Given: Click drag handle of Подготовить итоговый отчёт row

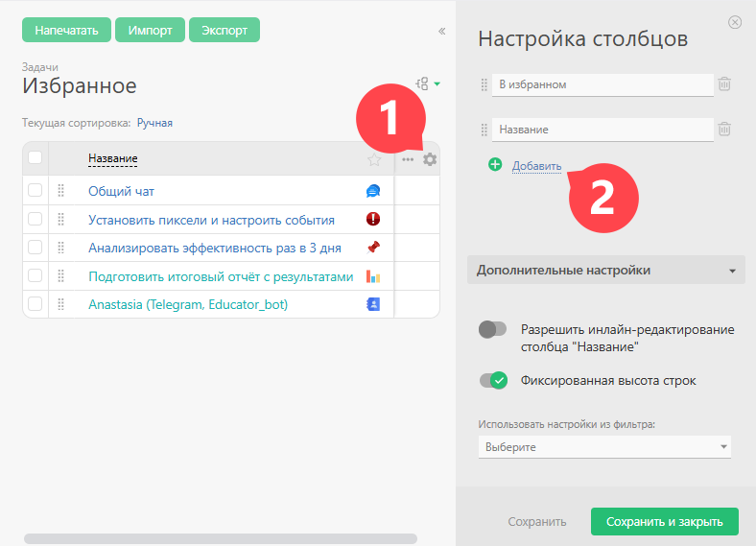Looking at the screenshot, I should pos(60,276).
